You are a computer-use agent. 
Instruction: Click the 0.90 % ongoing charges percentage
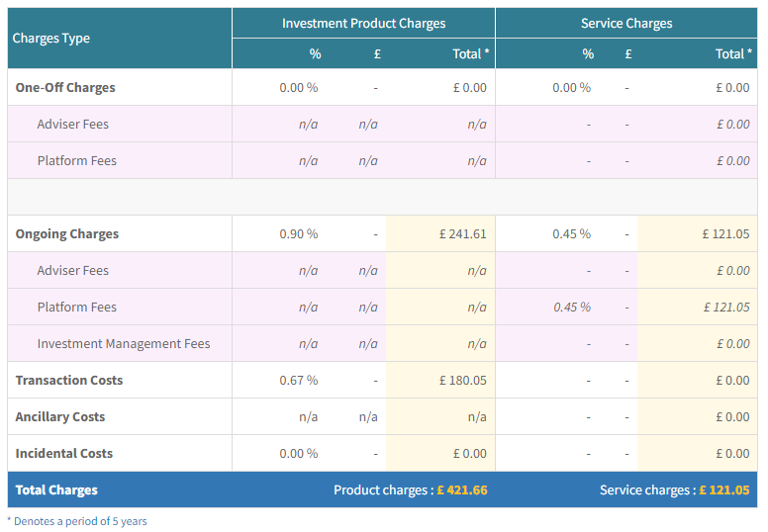[298, 234]
